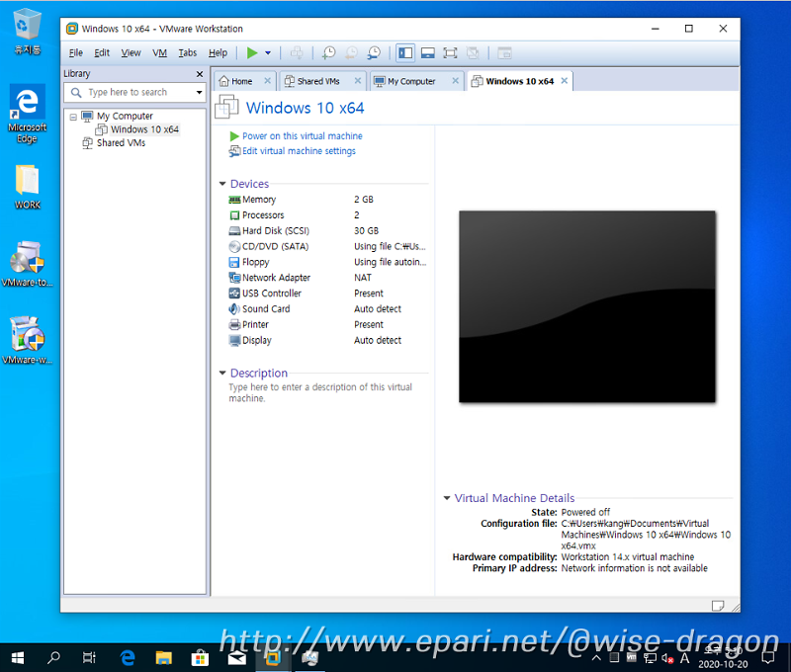
Task: Open the VMware-to... installer desktop icon
Action: [28, 264]
